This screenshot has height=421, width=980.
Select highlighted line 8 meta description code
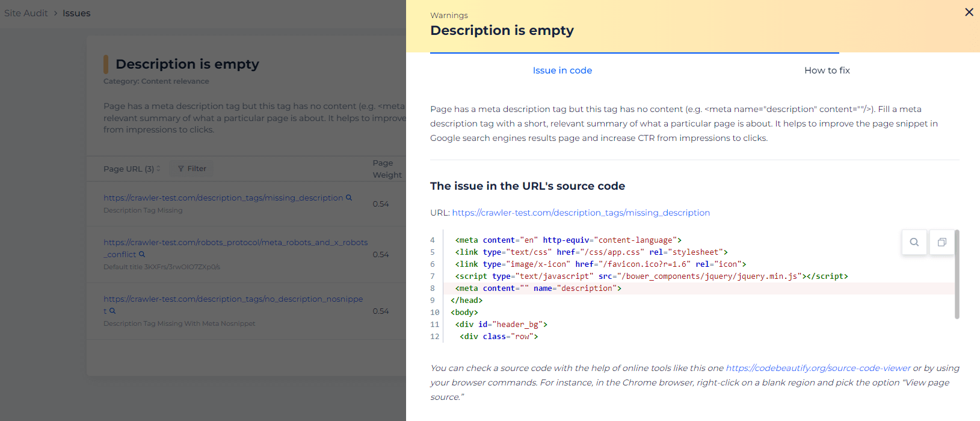(538, 288)
